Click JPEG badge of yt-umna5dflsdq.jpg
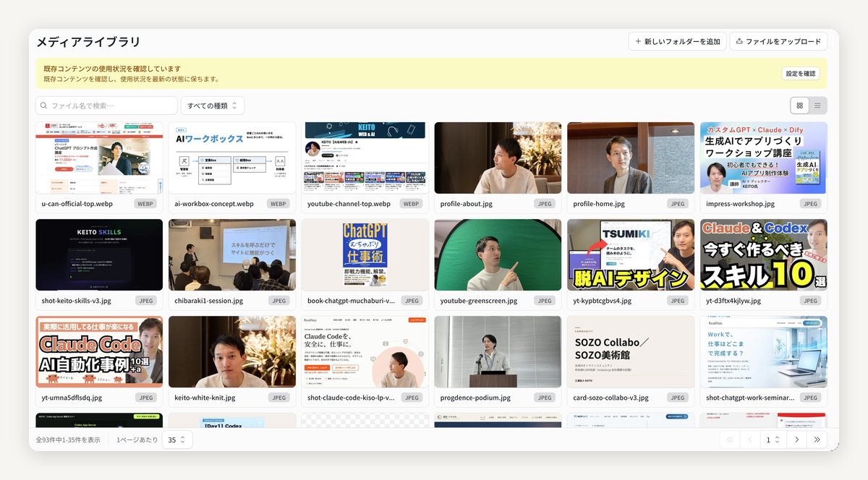868x480 pixels. 146,398
